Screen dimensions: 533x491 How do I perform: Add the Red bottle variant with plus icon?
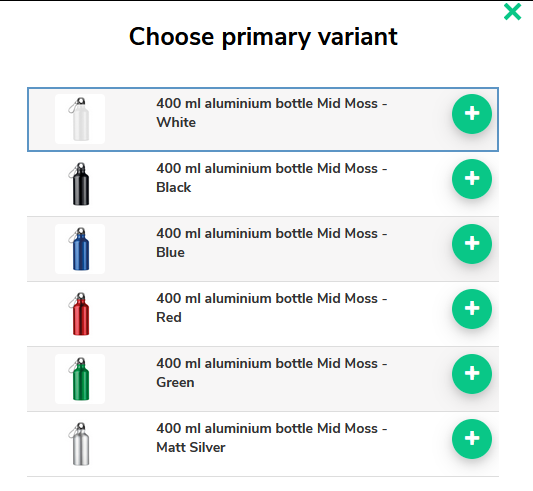tap(471, 309)
